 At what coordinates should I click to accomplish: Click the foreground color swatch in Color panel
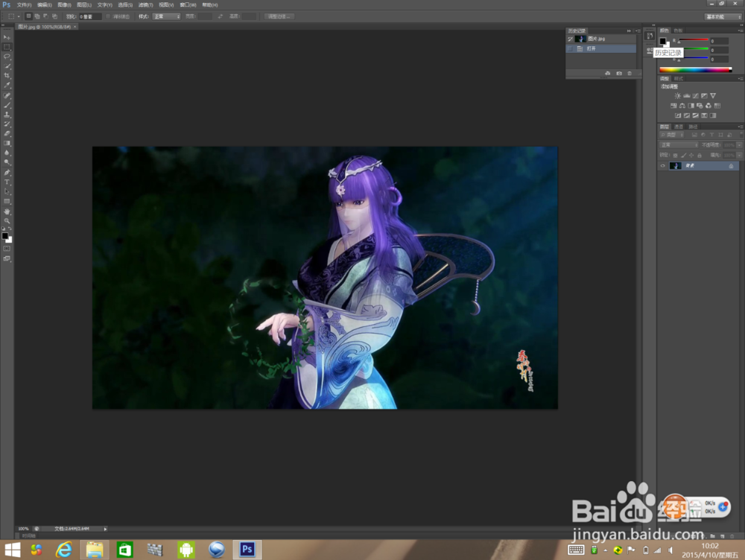[x=662, y=41]
